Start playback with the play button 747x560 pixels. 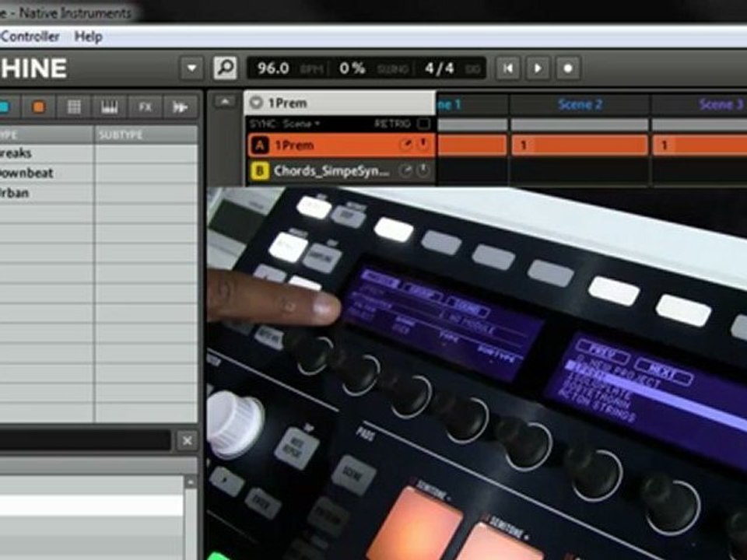[x=538, y=68]
